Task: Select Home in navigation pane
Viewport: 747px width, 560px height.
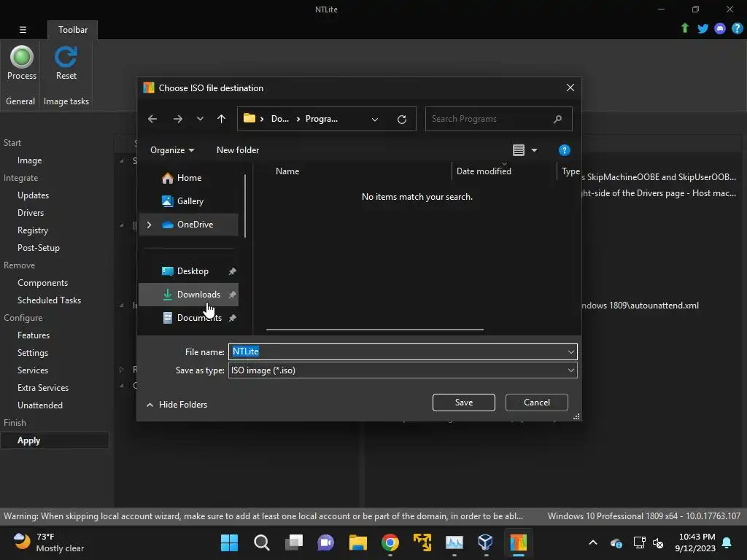Action: click(189, 178)
